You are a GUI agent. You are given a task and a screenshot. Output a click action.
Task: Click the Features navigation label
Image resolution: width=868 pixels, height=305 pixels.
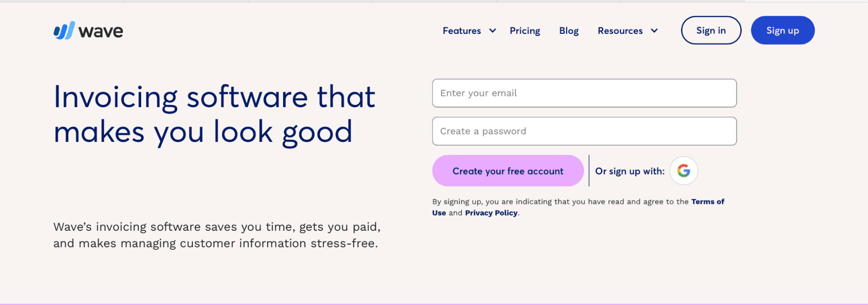click(462, 31)
